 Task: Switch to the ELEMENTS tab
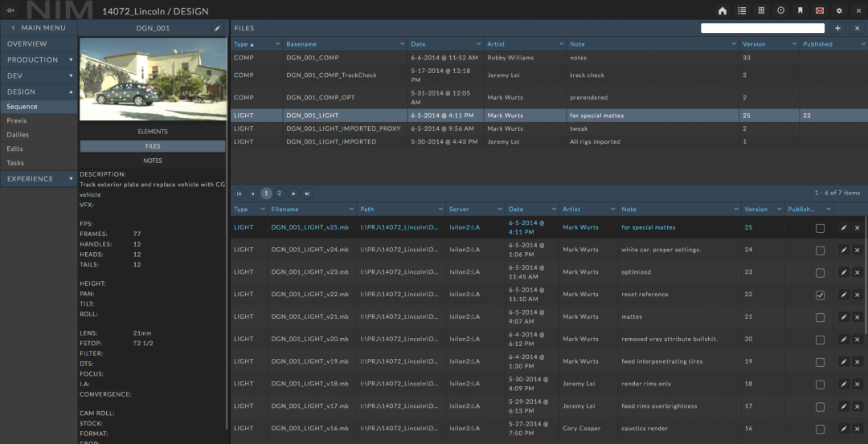pyautogui.click(x=153, y=132)
